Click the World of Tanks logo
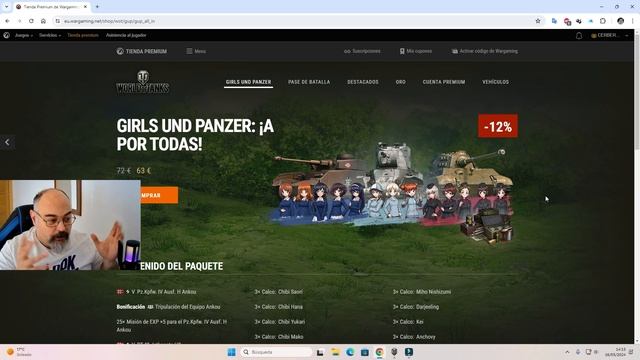640x360 pixels. coord(142,82)
